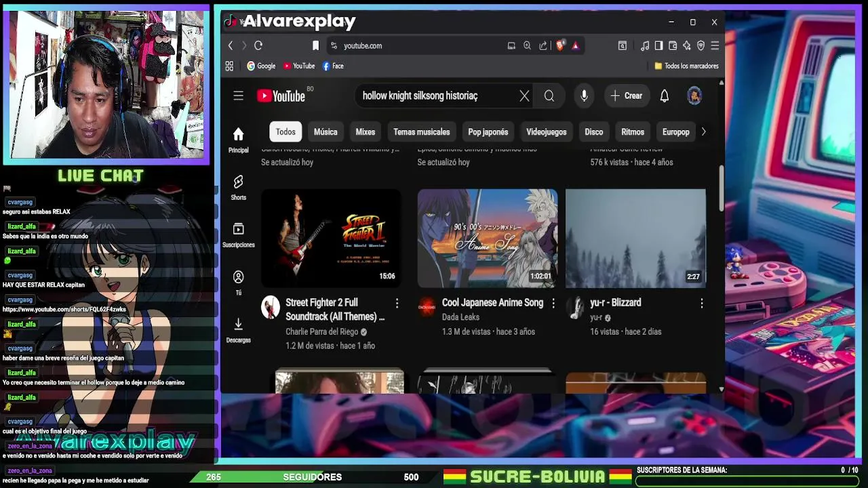Open site info icon beside youtube.com
This screenshot has width=868, height=488.
(x=333, y=45)
